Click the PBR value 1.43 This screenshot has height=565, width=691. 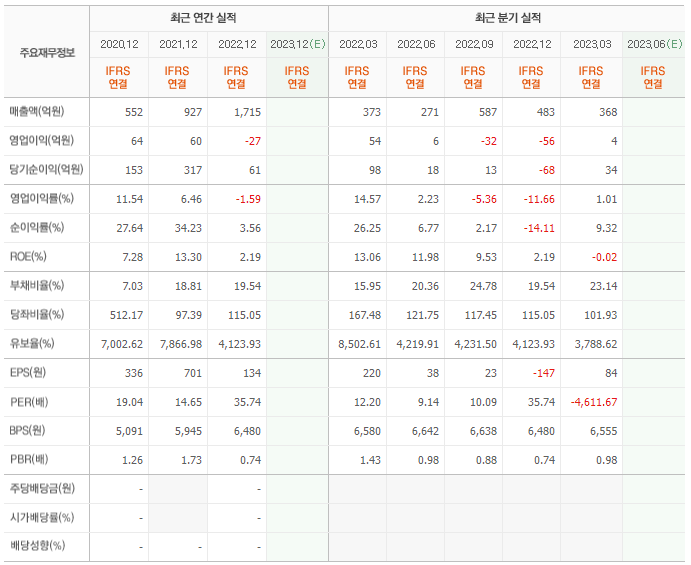(370, 461)
